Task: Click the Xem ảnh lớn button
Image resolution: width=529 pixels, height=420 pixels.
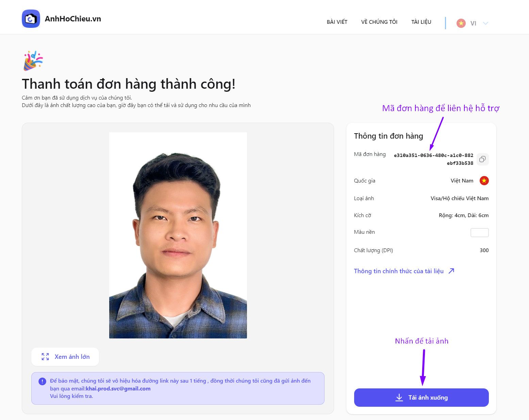Action: coord(65,357)
